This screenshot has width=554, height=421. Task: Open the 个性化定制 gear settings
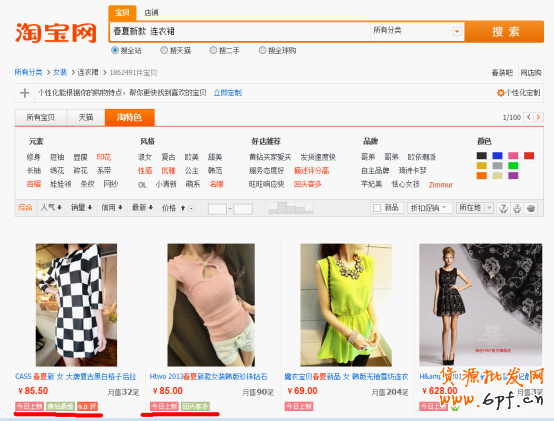pyautogui.click(x=518, y=93)
